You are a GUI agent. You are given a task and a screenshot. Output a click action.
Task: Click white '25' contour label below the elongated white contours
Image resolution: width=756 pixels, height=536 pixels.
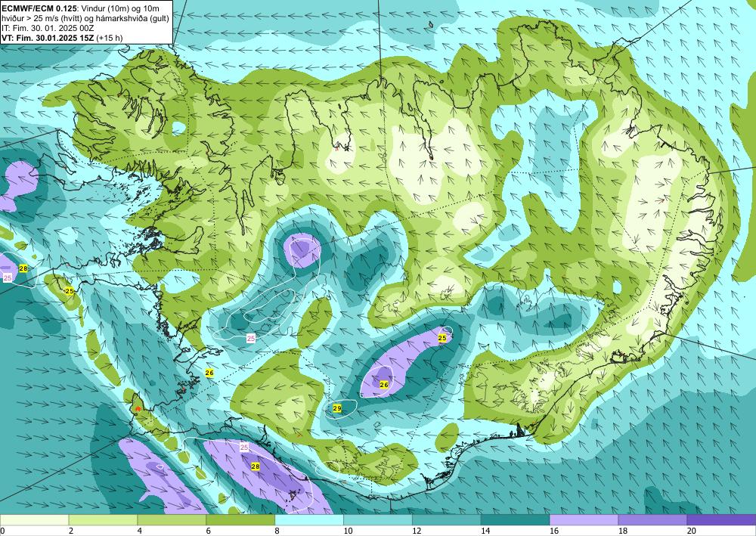coord(251,339)
